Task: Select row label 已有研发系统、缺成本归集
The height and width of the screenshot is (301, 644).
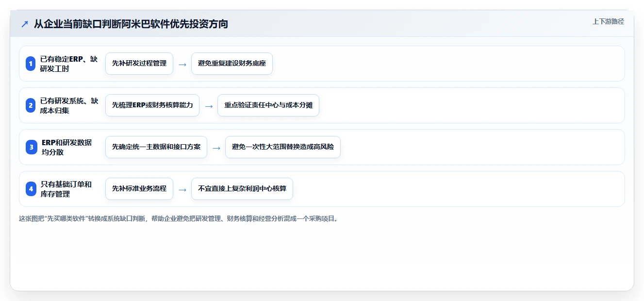Action: pyautogui.click(x=69, y=105)
